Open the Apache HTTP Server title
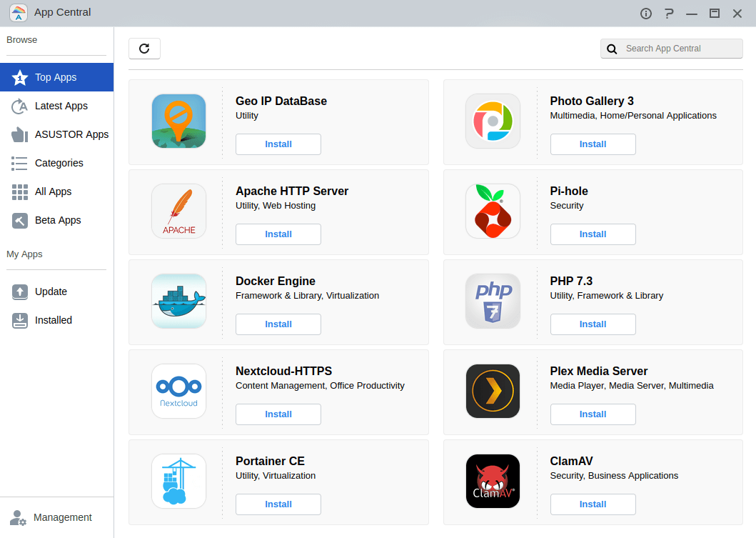Screen dimensions: 756x538 [292, 191]
